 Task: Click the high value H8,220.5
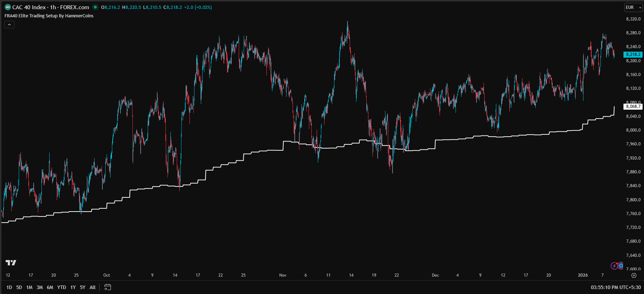tap(131, 7)
